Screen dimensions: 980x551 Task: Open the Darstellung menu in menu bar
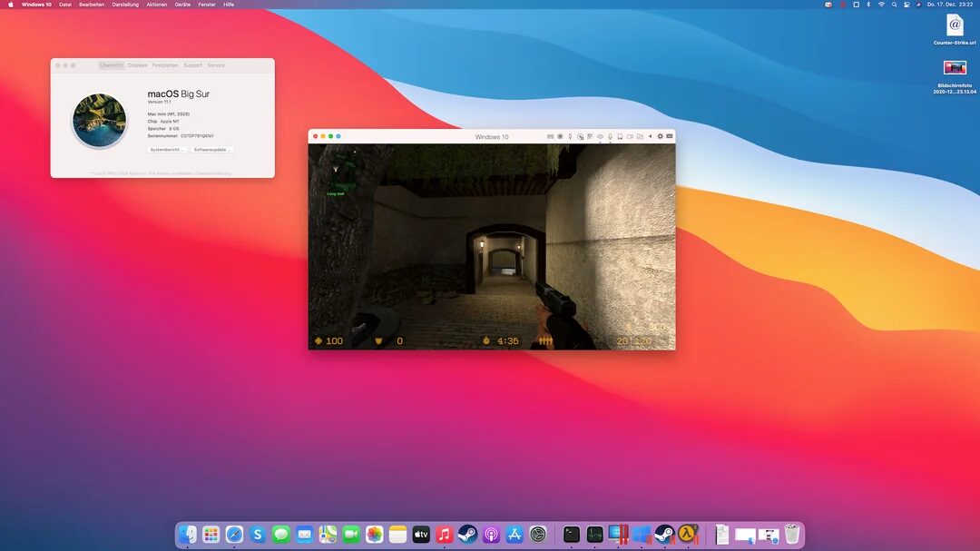point(125,5)
